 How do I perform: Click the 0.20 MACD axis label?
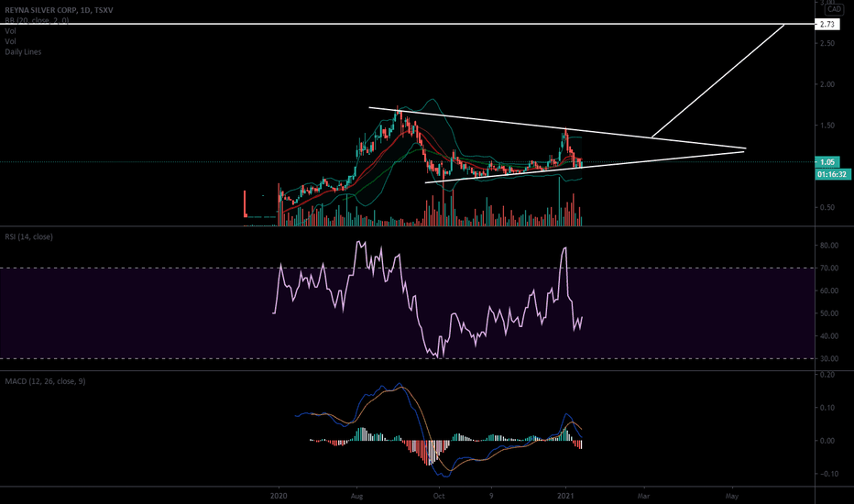tap(827, 375)
